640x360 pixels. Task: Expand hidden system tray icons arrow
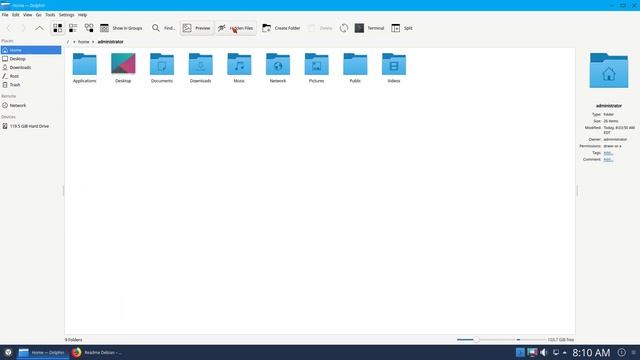(564, 353)
